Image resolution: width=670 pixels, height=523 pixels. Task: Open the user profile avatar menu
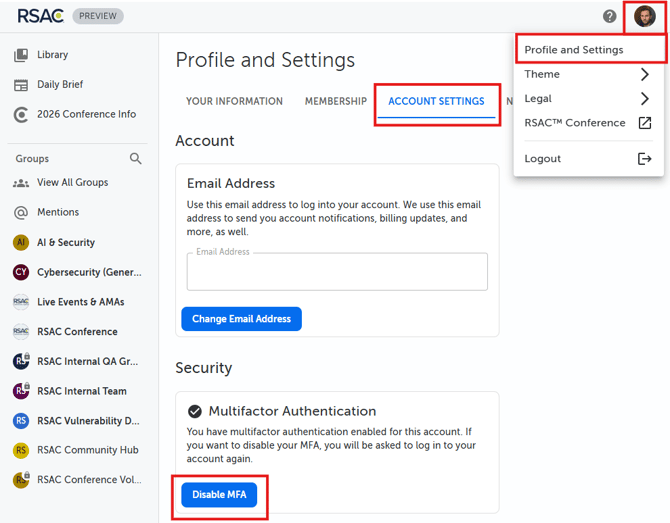[644, 16]
